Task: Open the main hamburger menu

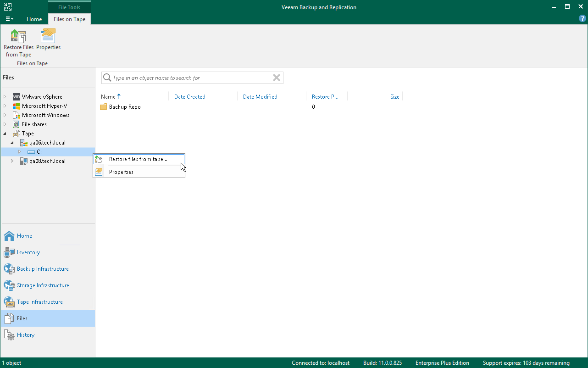Action: pyautogui.click(x=9, y=19)
